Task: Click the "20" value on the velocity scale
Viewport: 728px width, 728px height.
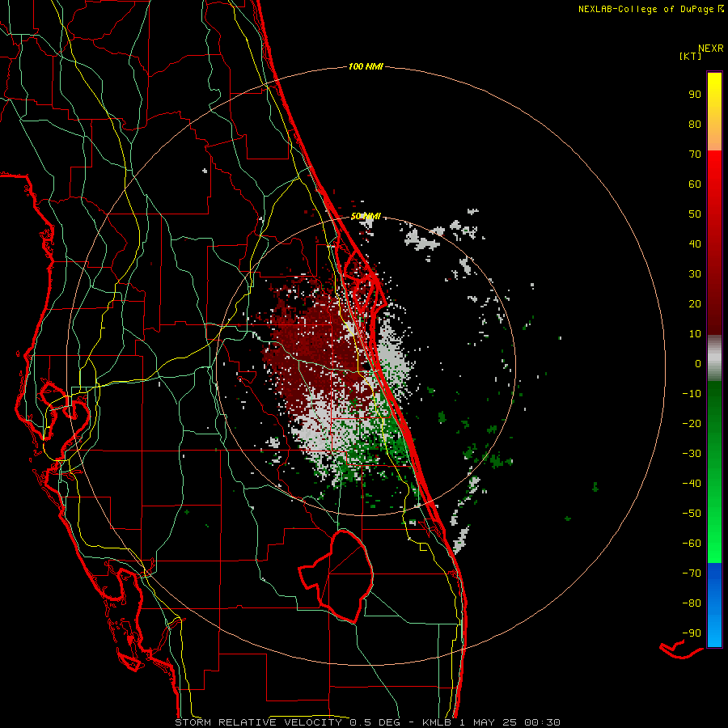Action: pyautogui.click(x=695, y=304)
